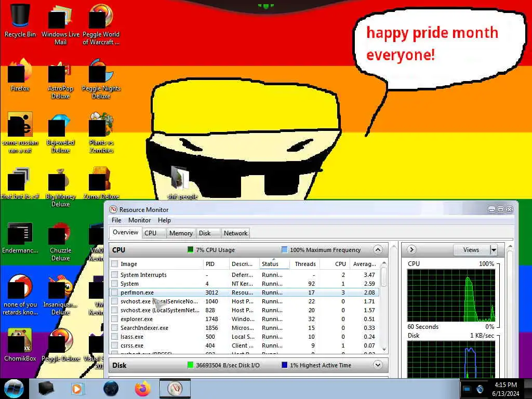Open Insaniquarium Deluxe desktop icon
The height and width of the screenshot is (399, 532).
(x=60, y=295)
